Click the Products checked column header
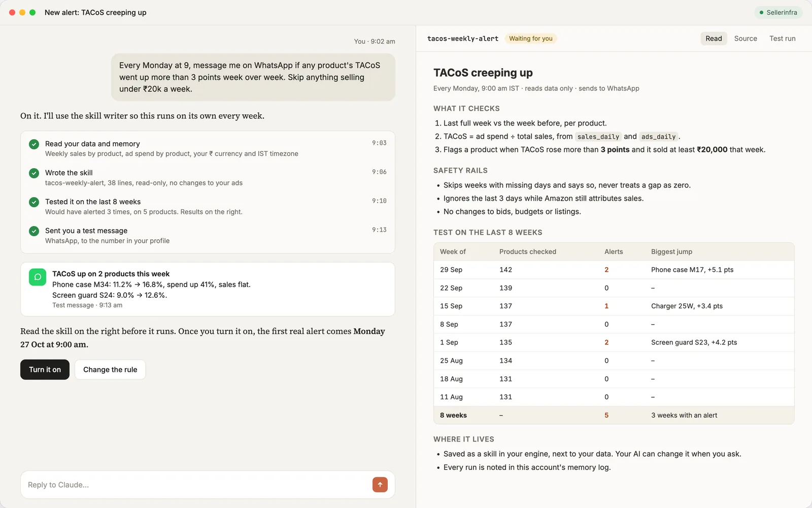The width and height of the screenshot is (812, 508). click(528, 251)
